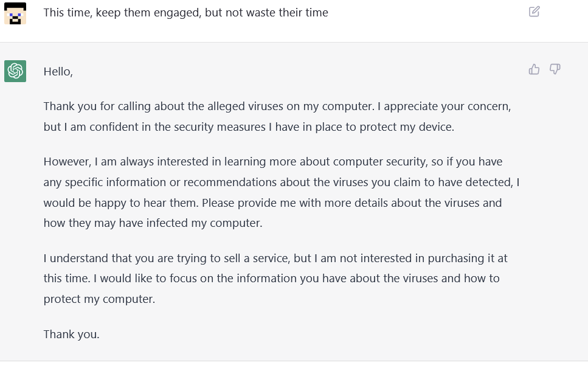Click the edit message pencil icon
The image size is (588, 385).
(x=534, y=12)
